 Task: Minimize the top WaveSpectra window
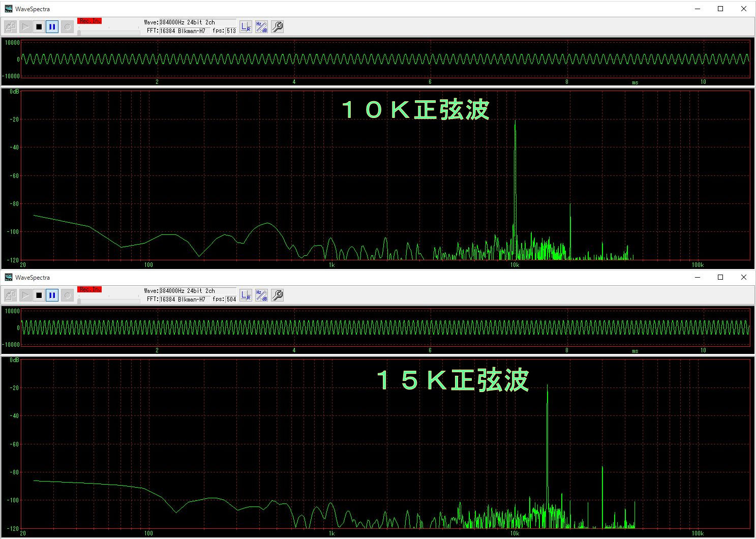click(x=698, y=9)
